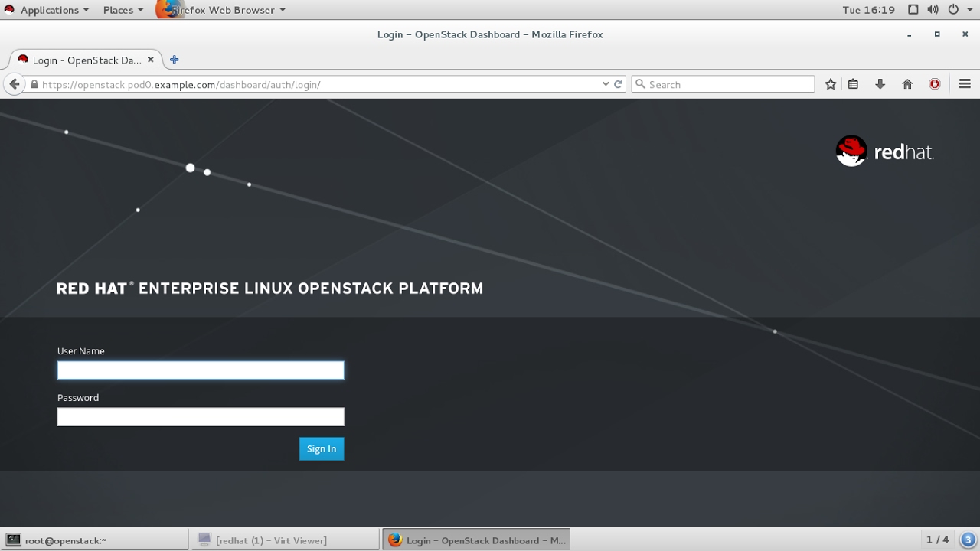Click the Red Hat Enterprise Linux OpenStack Platform heading
The width and height of the screenshot is (980, 551).
(270, 289)
